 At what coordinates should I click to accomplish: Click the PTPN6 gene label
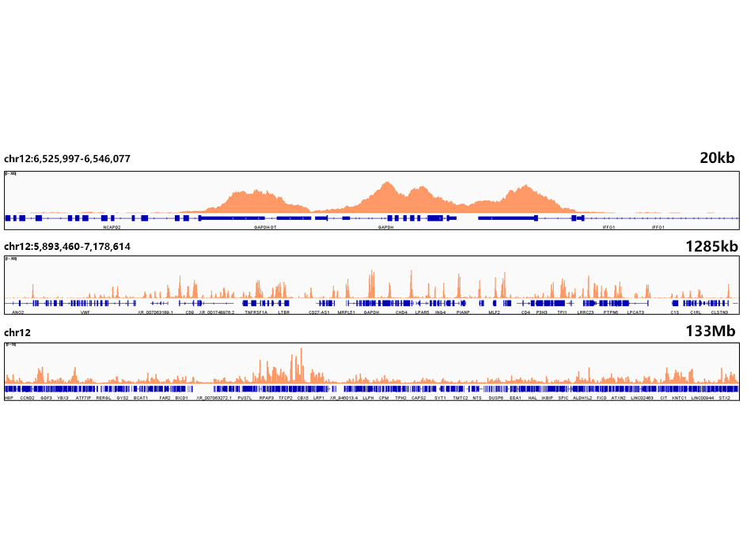click(x=611, y=312)
